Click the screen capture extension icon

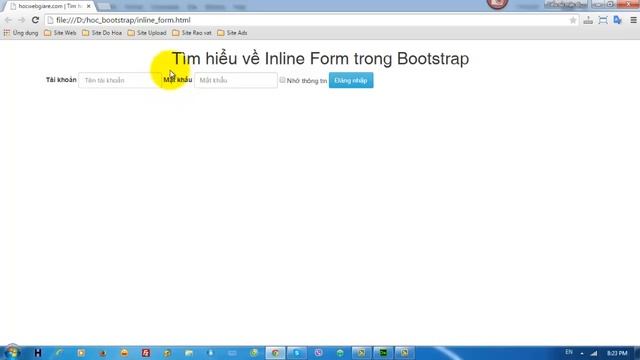pos(603,20)
